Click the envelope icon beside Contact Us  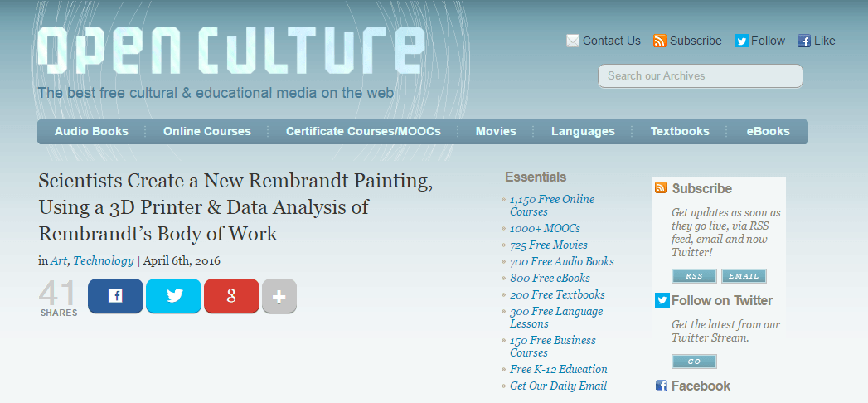point(573,41)
